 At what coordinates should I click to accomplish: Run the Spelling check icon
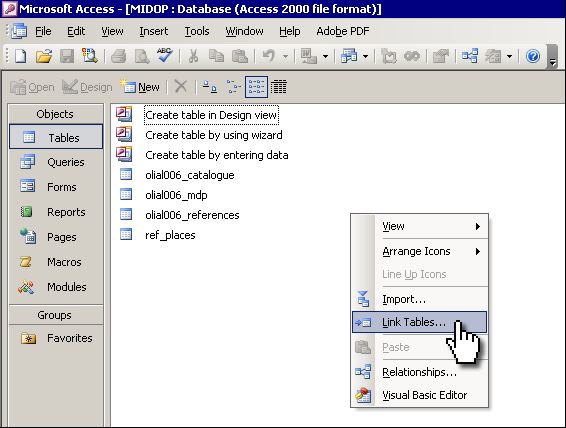pos(165,56)
